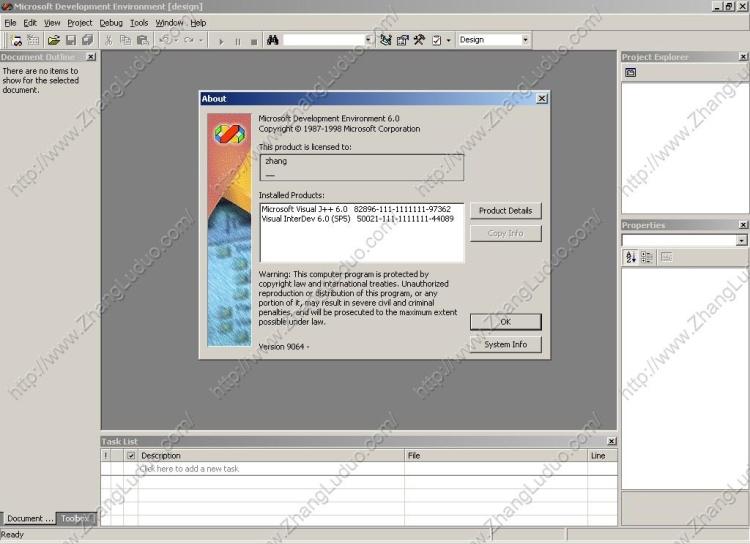Click the Alphabetic sort icon in Properties

point(630,257)
